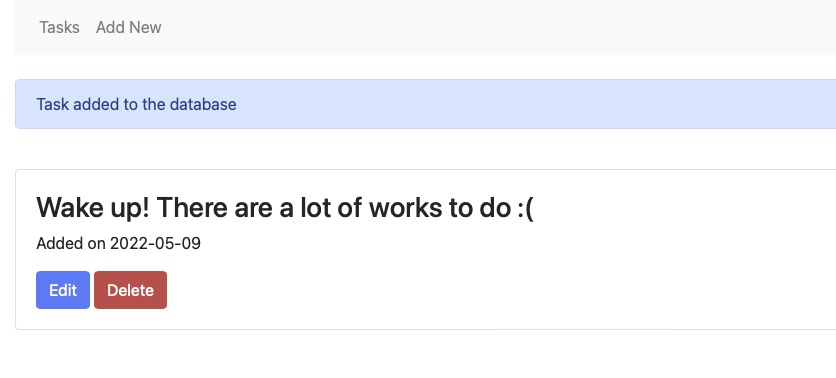Click the sad face ':(' in the title
836x378 pixels.
(525, 208)
